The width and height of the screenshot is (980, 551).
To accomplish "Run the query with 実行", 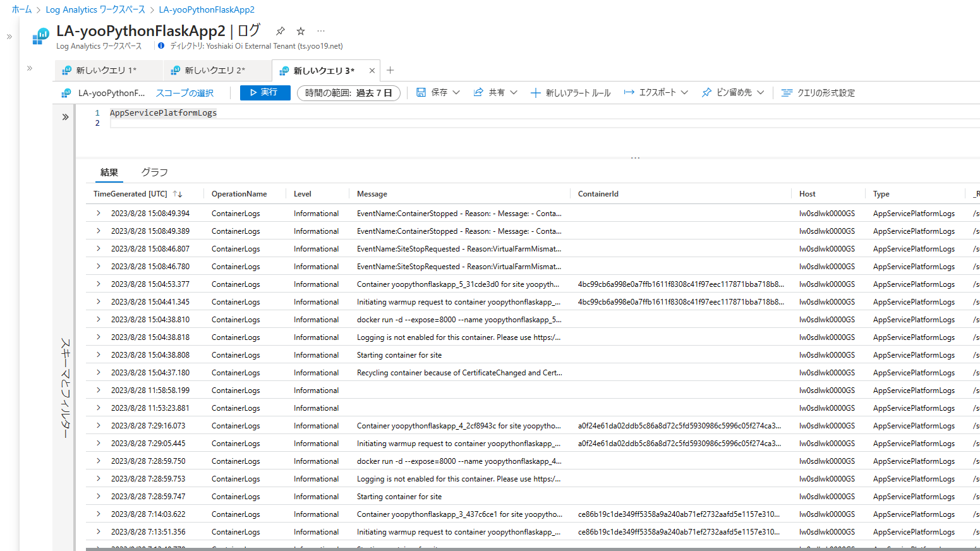I will click(x=265, y=92).
